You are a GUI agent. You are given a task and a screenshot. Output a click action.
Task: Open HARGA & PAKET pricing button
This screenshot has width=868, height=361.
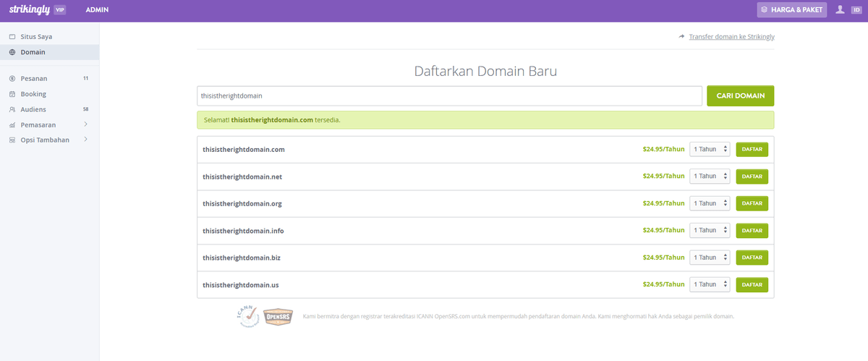792,9
